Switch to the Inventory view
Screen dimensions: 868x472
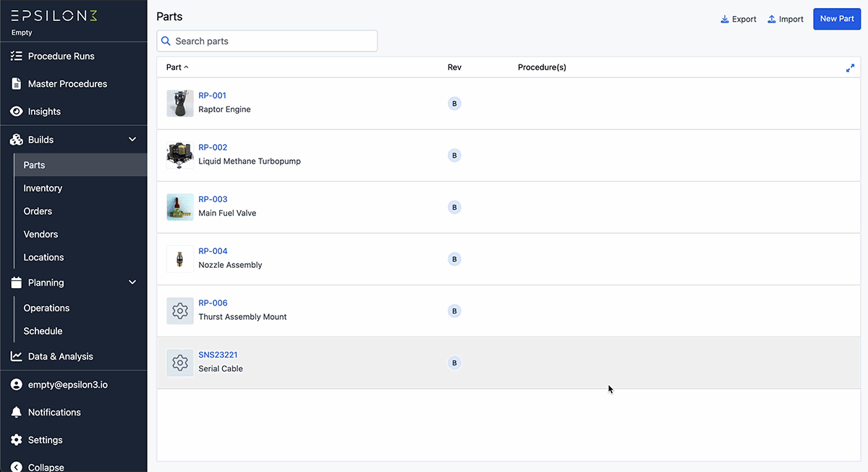tap(43, 187)
